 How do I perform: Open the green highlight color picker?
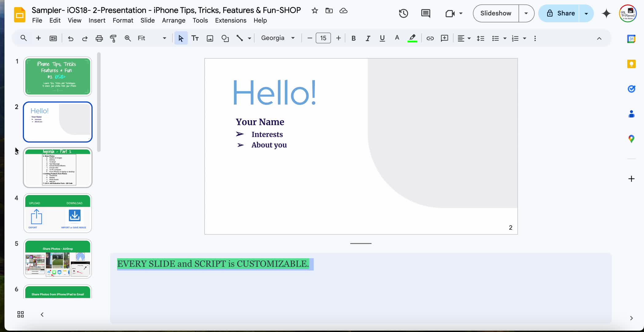coord(412,38)
